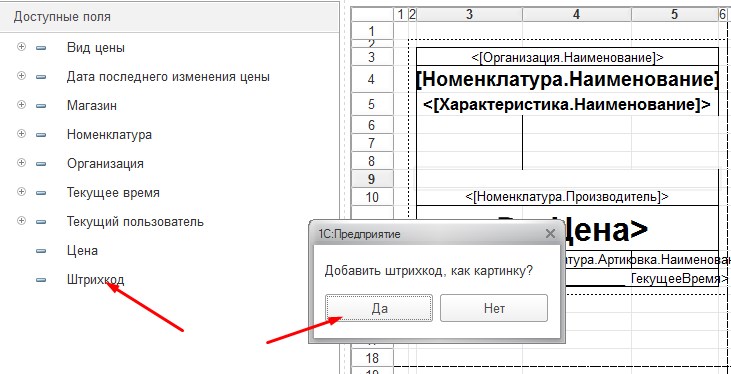Select row header 10
731x374 pixels.
pyautogui.click(x=372, y=197)
